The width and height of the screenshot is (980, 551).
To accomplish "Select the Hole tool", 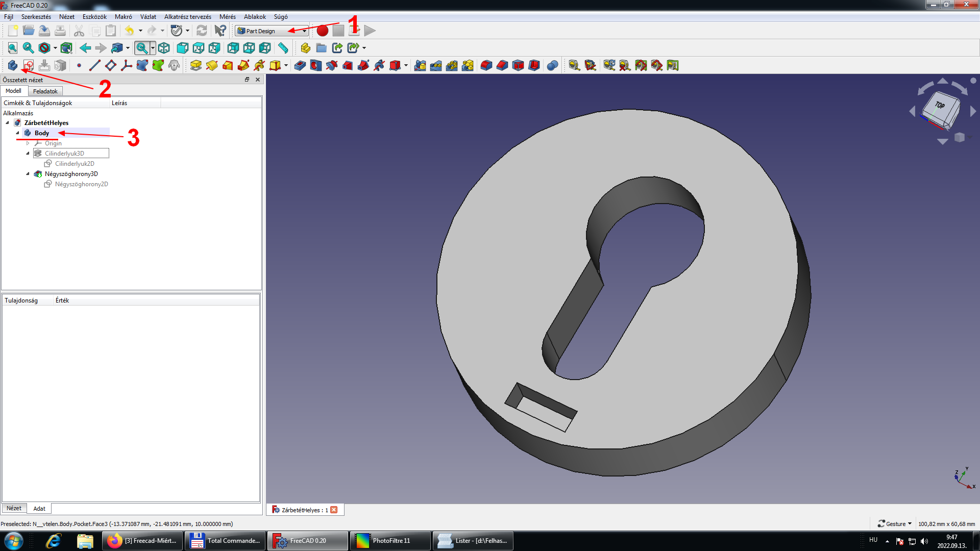I will point(316,65).
